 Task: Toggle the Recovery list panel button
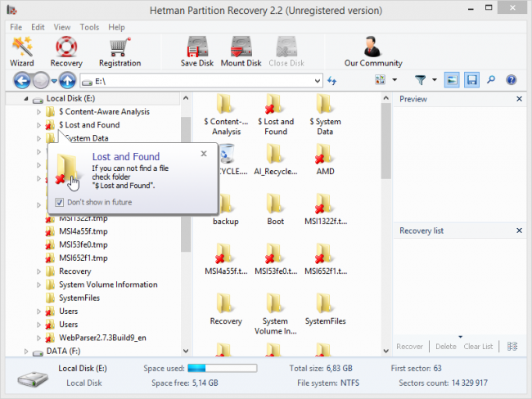click(x=471, y=80)
